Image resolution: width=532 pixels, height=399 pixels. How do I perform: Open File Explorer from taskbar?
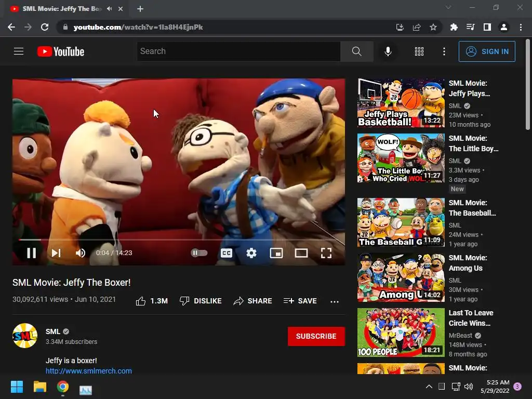coord(39,387)
